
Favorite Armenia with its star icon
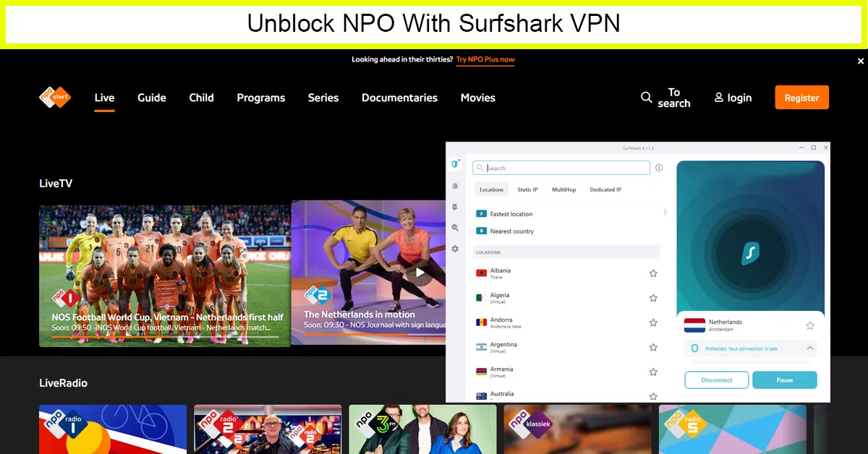tap(653, 372)
